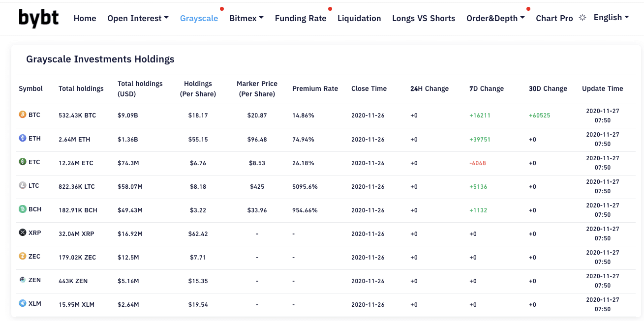Click the '$62.42' XRP holdings per share
This screenshot has width=644, height=321.
(x=198, y=233)
